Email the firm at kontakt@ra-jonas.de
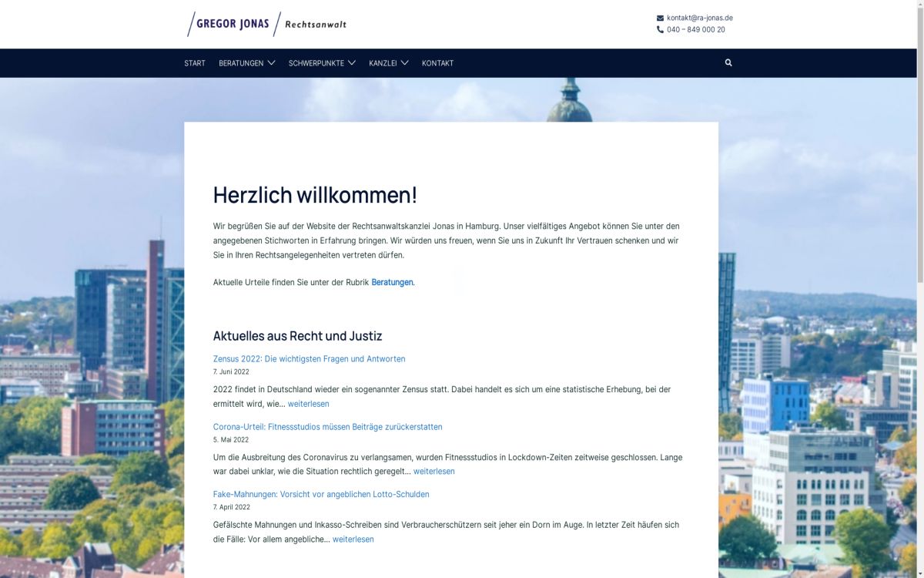Image resolution: width=924 pixels, height=578 pixels. (x=699, y=16)
